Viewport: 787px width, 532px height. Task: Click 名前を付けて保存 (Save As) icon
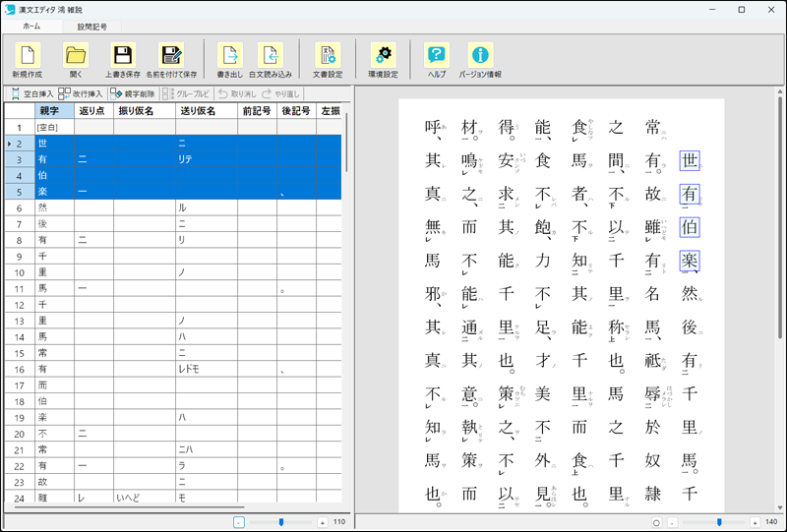[171, 56]
